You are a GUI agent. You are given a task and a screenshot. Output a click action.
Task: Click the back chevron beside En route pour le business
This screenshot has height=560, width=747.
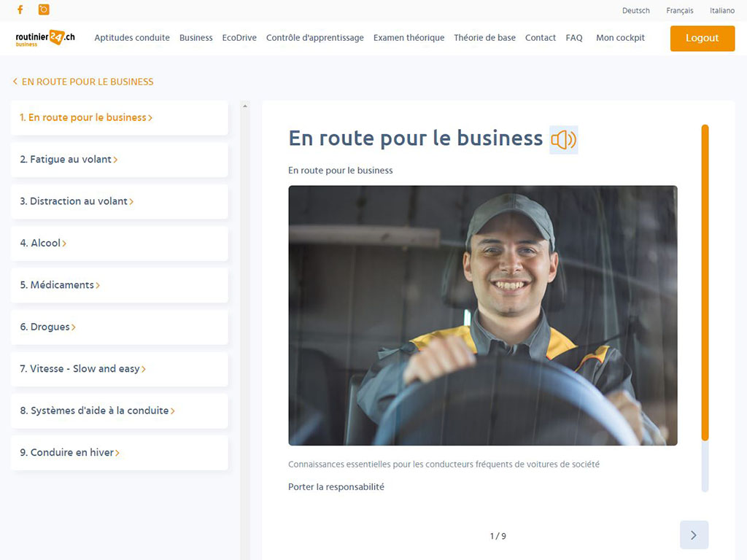(x=15, y=82)
